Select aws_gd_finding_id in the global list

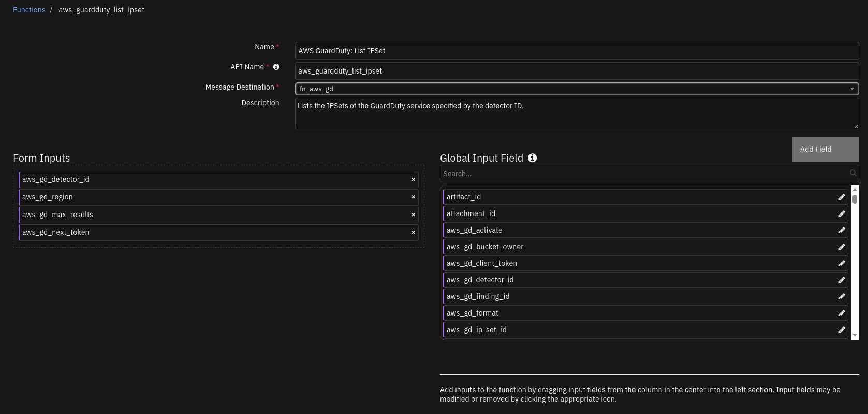tap(645, 296)
